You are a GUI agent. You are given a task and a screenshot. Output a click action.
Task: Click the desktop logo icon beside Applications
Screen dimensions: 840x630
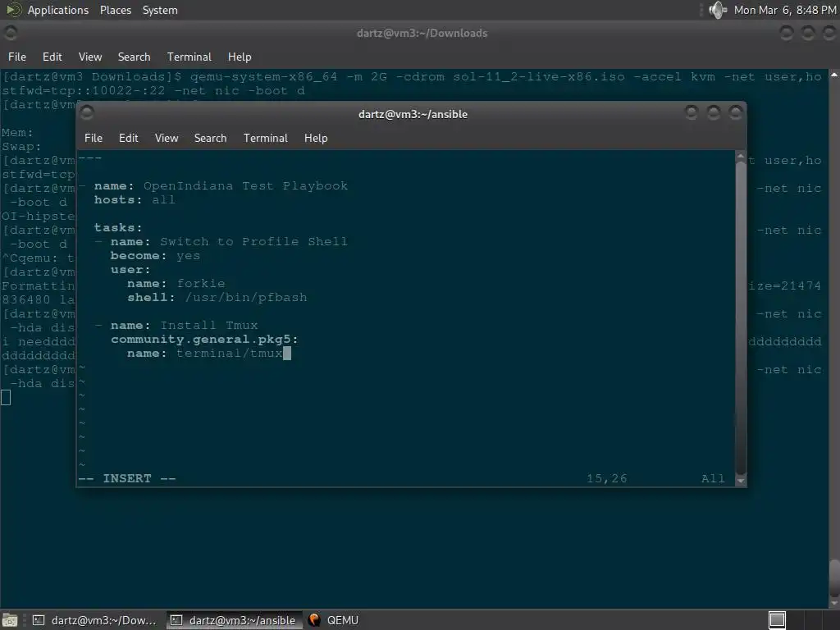[x=13, y=10]
